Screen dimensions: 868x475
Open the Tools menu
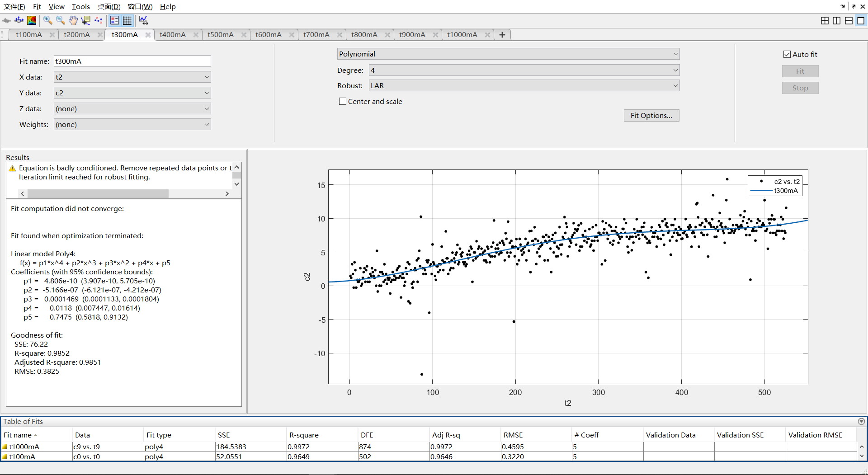pos(81,6)
